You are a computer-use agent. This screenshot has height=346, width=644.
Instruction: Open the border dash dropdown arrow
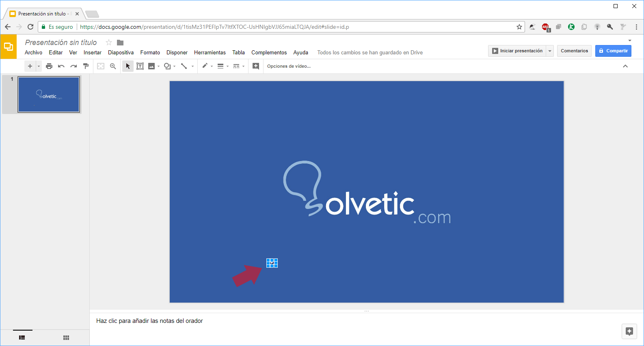(244, 66)
